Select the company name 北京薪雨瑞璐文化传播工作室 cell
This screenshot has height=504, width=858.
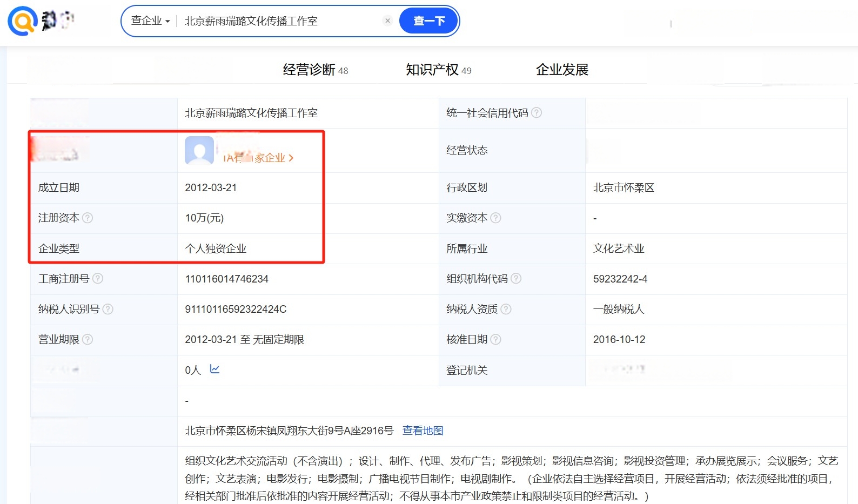tap(251, 113)
